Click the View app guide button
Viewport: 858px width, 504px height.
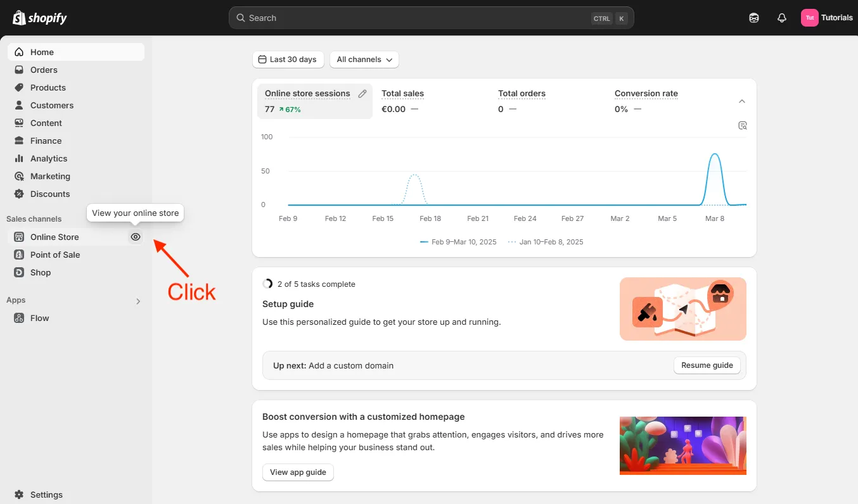pos(298,472)
